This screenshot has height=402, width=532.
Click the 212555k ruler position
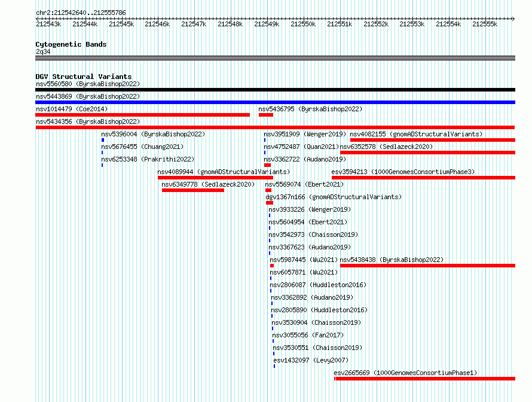point(485,24)
